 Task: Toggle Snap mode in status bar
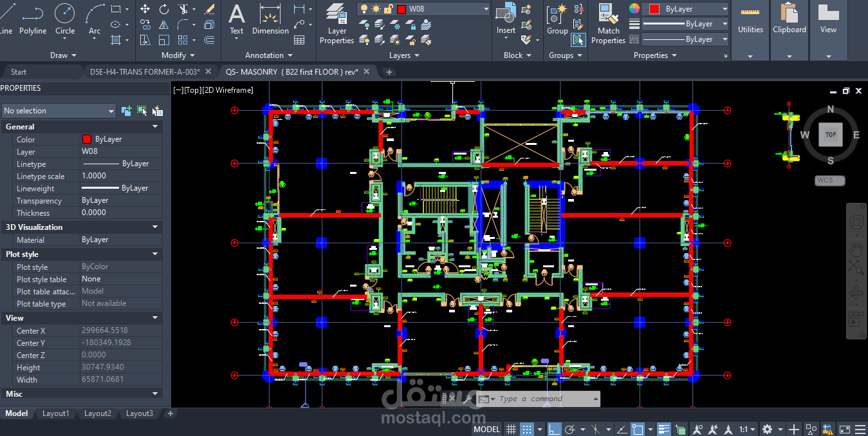click(526, 429)
